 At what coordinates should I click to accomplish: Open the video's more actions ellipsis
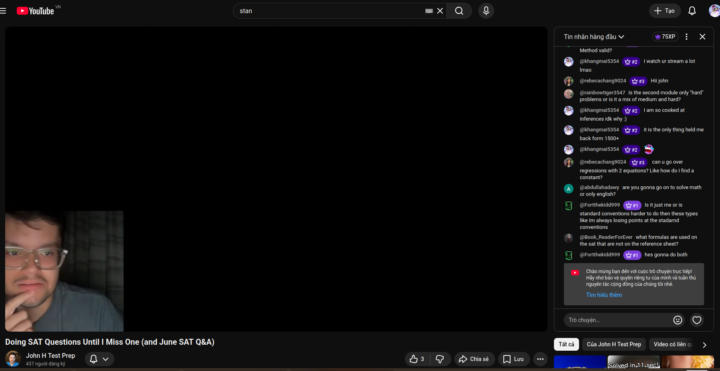[x=540, y=359]
